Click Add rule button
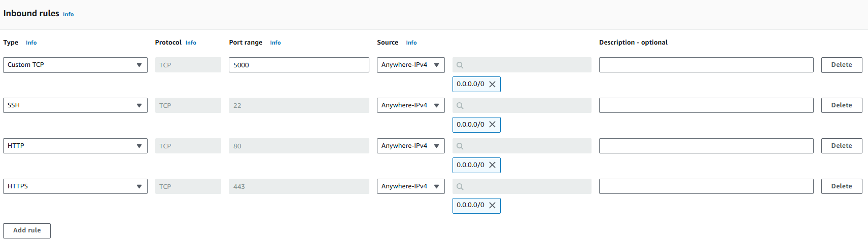 [27, 230]
